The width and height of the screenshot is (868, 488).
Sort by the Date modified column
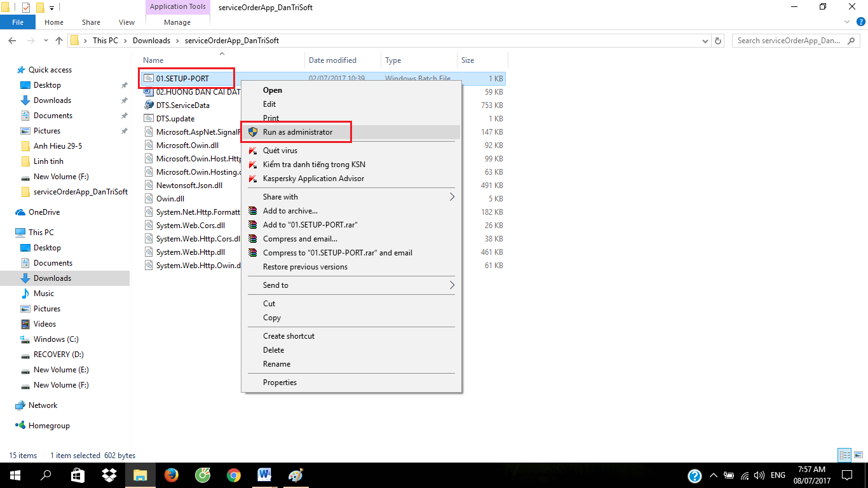pos(343,60)
